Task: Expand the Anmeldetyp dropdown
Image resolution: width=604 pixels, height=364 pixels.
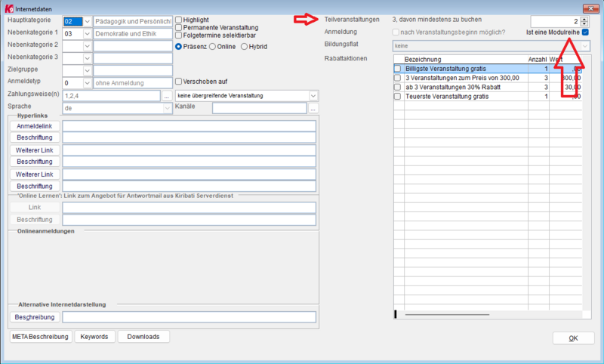Action: tap(86, 83)
